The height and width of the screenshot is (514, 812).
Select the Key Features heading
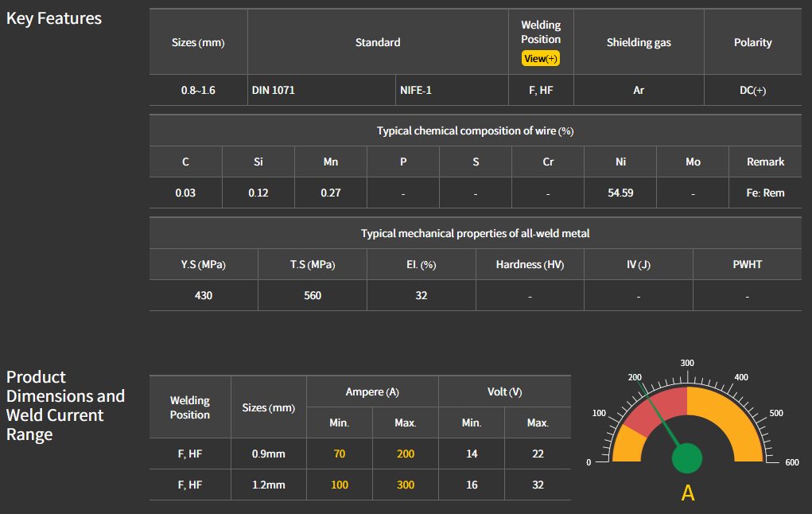[x=54, y=18]
